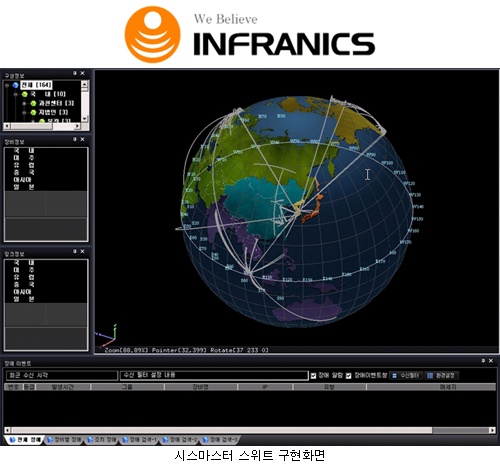Pin the 구성정보 panel with its pushpin icon
Viewport: 500px width, 466px height.
point(75,73)
